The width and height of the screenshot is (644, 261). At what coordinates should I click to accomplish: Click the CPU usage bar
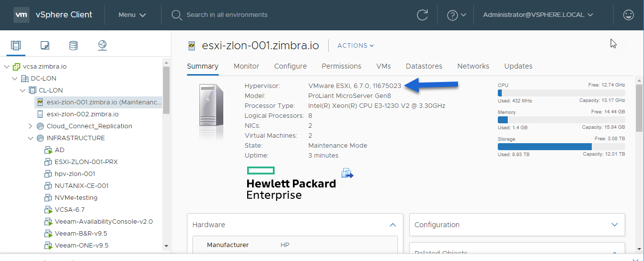561,93
